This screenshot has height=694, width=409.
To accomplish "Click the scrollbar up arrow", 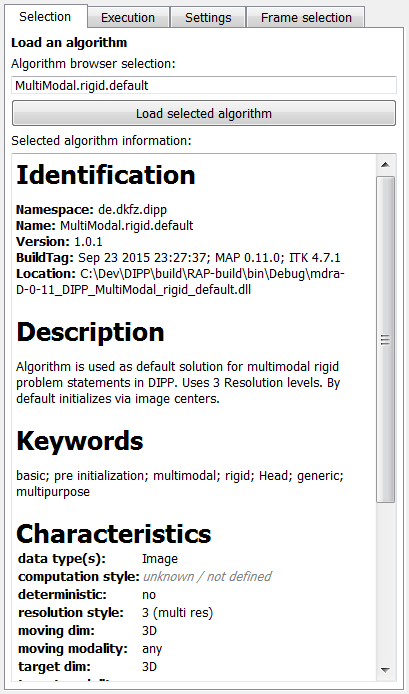I will click(x=385, y=165).
